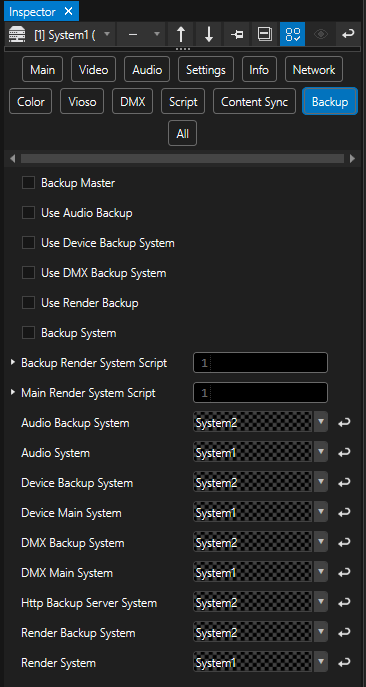Select the Backup tab
Viewport: 366px width, 687px height.
tap(330, 102)
